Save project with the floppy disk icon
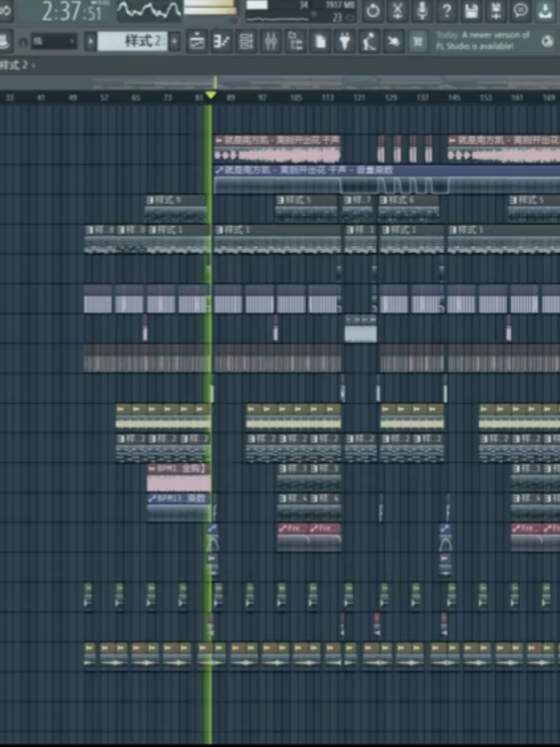This screenshot has width=560, height=747. (x=472, y=11)
